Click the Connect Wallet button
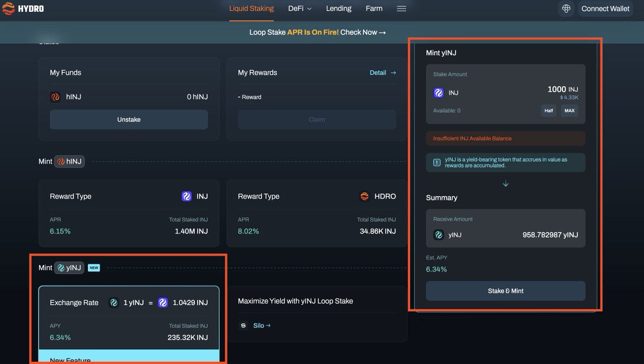Screen dimensions: 644x364 click(605, 9)
